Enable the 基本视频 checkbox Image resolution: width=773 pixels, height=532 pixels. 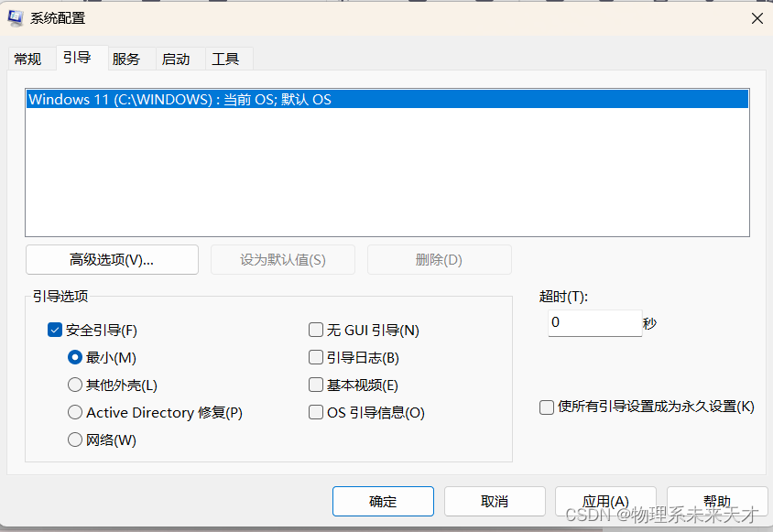click(x=315, y=385)
